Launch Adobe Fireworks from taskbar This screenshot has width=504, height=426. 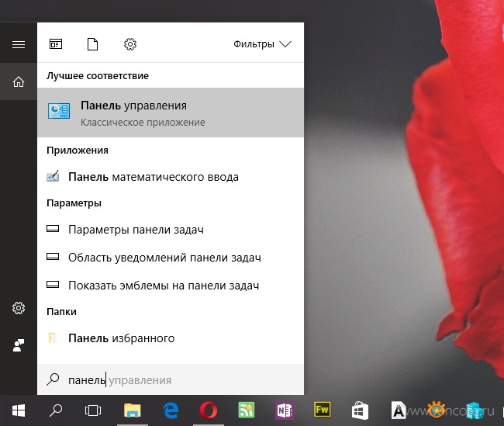pyautogui.click(x=322, y=410)
